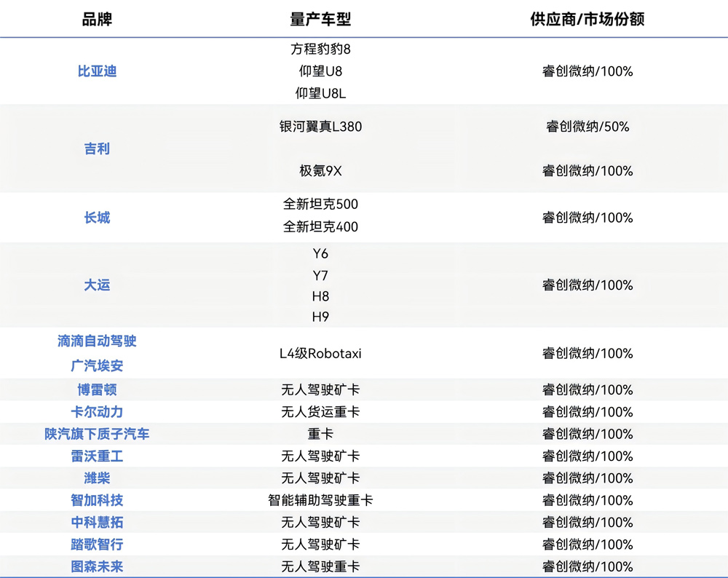Click the 陕汽旗下质子汽车 link
Viewport: 728px width, 578px height.
(97, 434)
